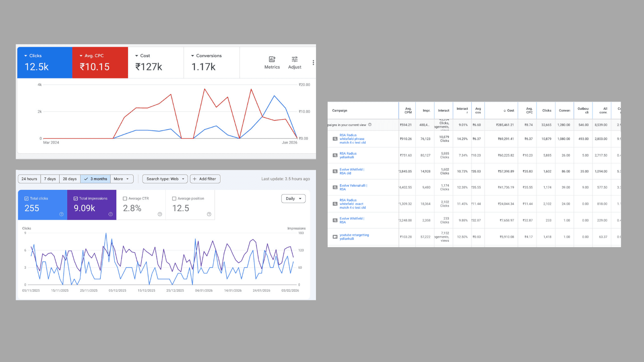
Task: Click search icon of RSA Radius yellanhalli row
Action: coord(335,155)
